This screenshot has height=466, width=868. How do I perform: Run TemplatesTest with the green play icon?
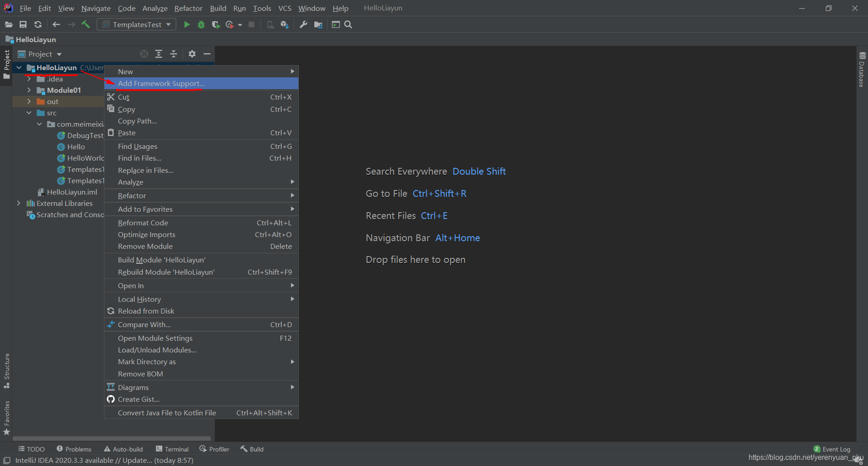click(187, 24)
